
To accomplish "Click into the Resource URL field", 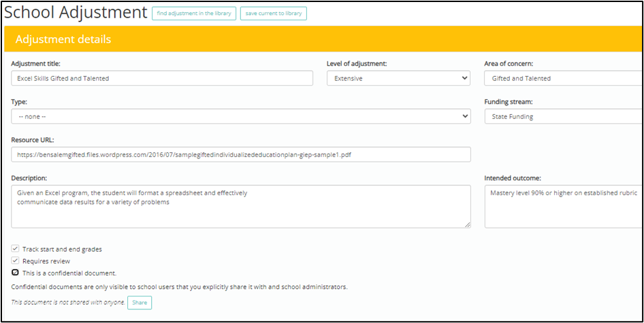I will click(x=241, y=155).
